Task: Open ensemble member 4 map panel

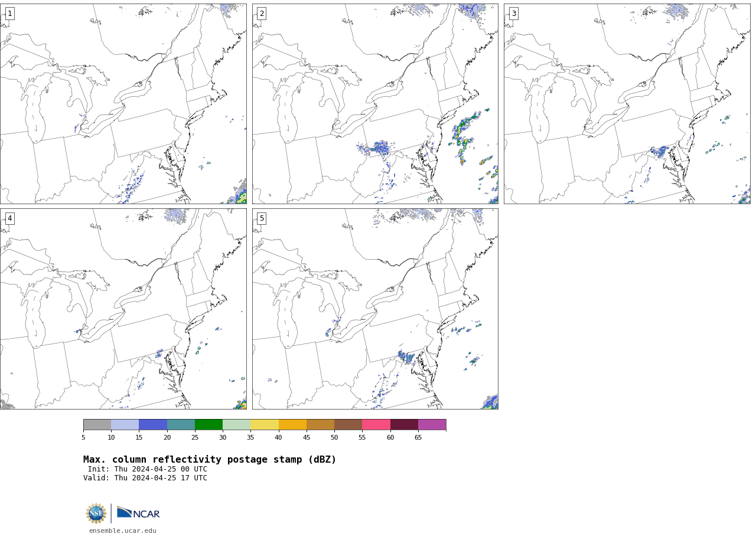Action: (x=123, y=309)
